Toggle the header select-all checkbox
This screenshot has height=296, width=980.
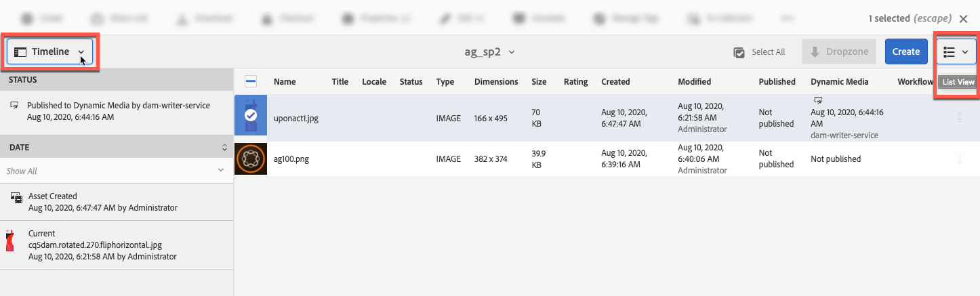pos(251,81)
